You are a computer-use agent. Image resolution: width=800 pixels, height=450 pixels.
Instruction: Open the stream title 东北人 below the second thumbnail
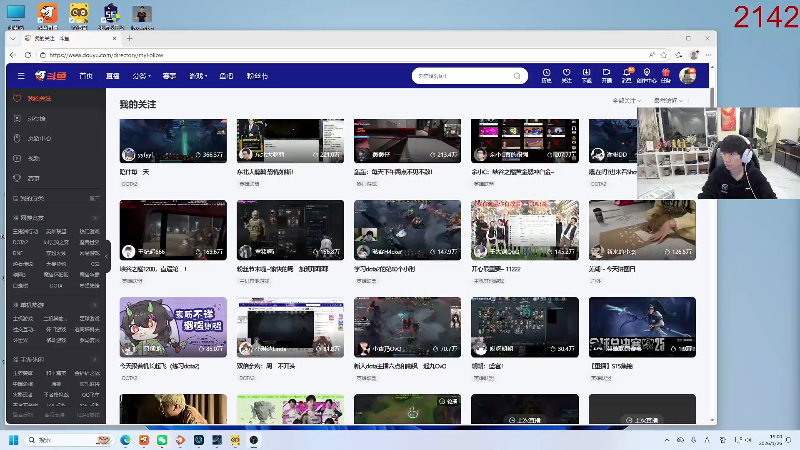tap(265, 172)
